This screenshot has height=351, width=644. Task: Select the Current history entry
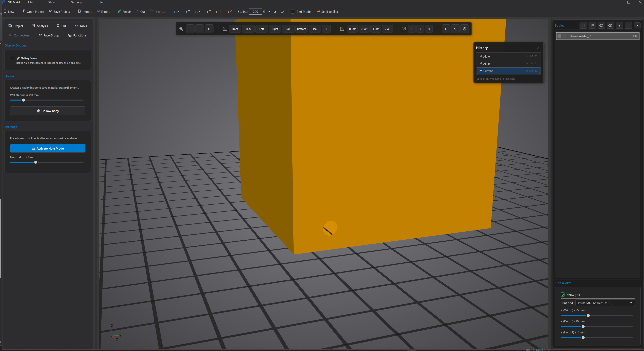tap(509, 71)
